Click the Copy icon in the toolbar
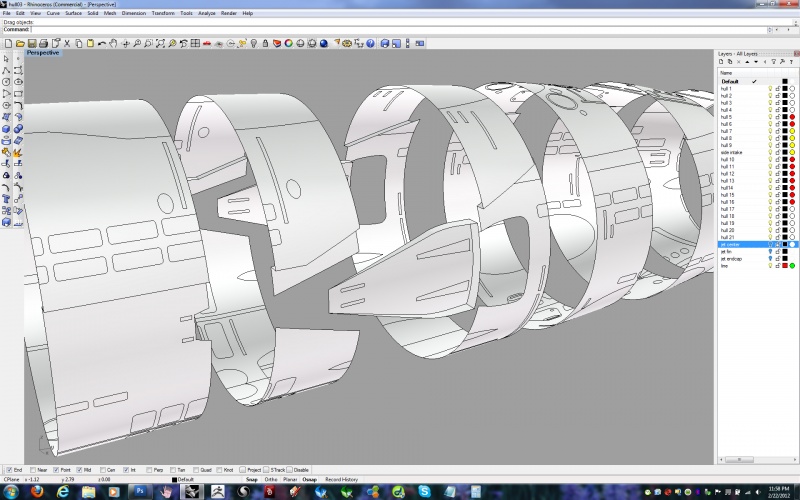The height and width of the screenshot is (500, 800). (79, 43)
